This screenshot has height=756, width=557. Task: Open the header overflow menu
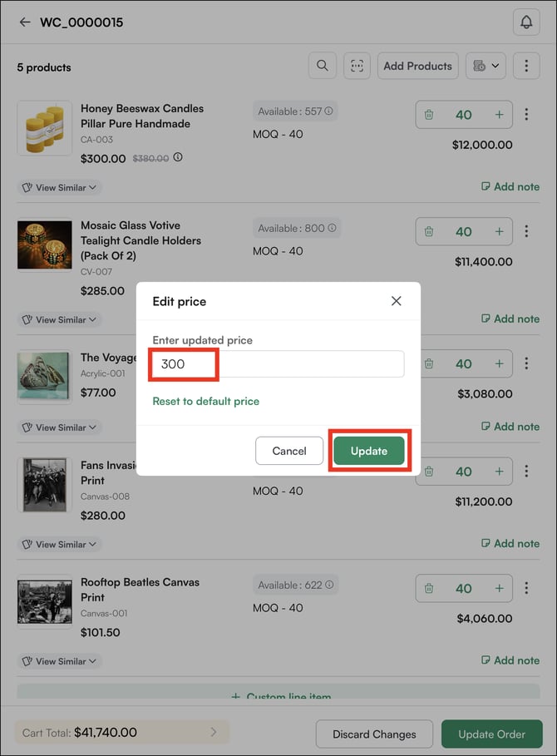526,66
